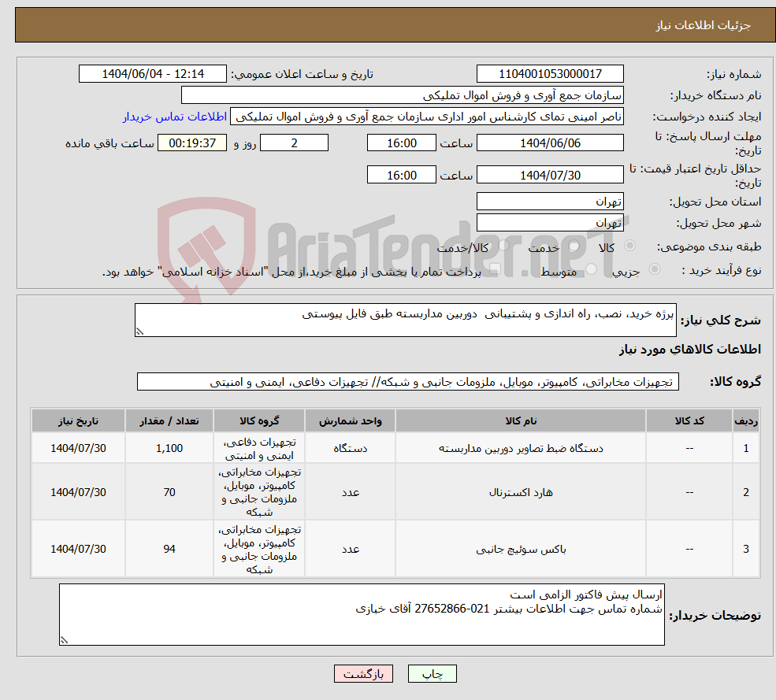776x700 pixels.
Task: Click the first ساعت field showing 16:00
Action: tap(400, 143)
